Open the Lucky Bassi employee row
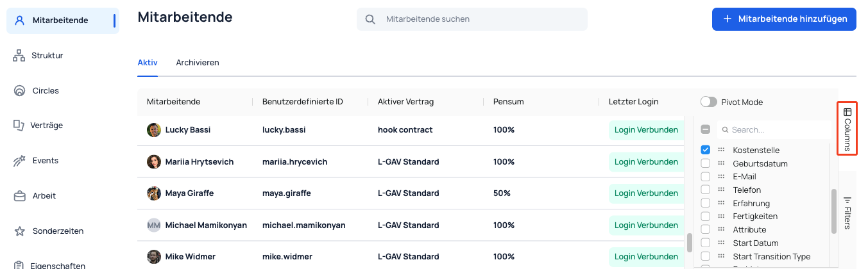This screenshot has width=868, height=269. (x=411, y=130)
